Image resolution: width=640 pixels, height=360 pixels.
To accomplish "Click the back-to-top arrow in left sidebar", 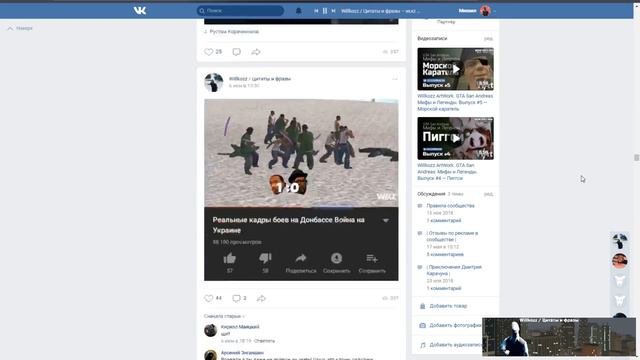I will coord(11,28).
